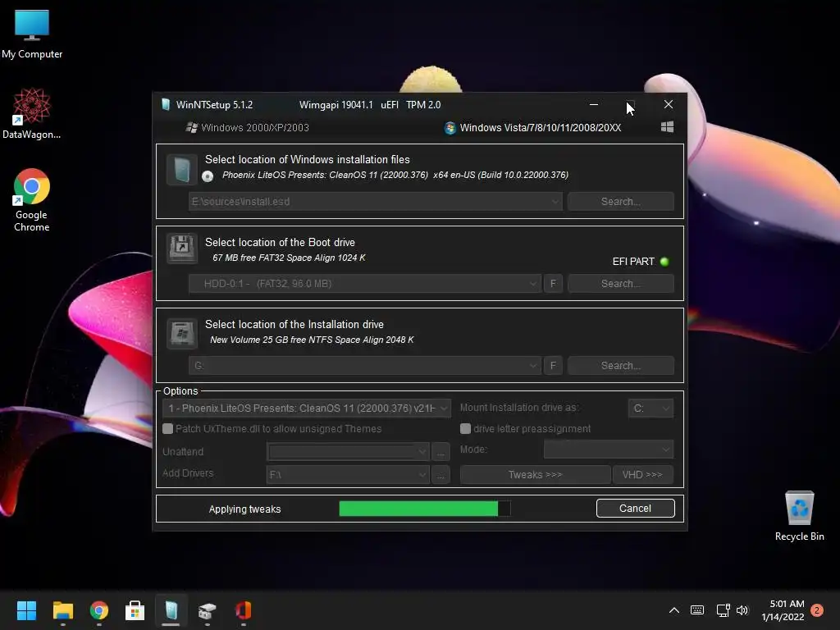Click 'TPM 2.0' in title bar

coord(423,105)
